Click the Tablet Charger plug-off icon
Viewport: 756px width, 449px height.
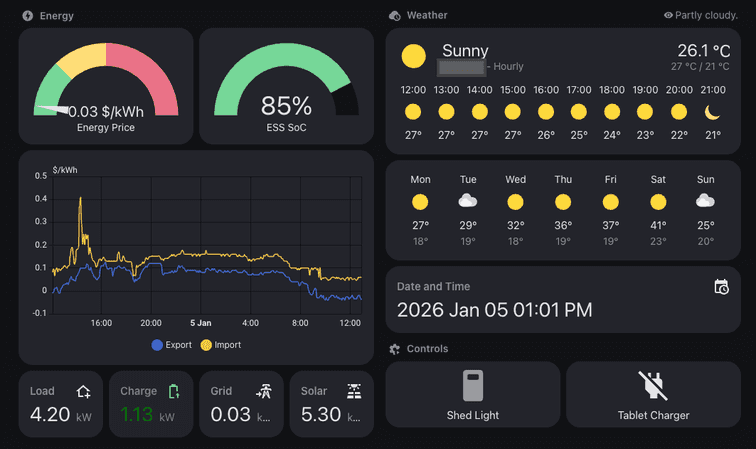[x=653, y=386]
